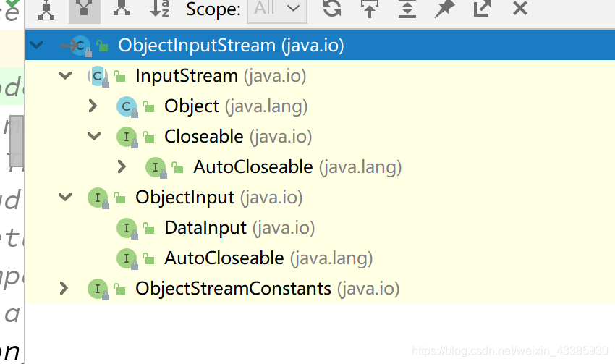Viewport: 615px width, 364px height.
Task: Collapse the ObjectInputStream root node
Action: [36, 46]
